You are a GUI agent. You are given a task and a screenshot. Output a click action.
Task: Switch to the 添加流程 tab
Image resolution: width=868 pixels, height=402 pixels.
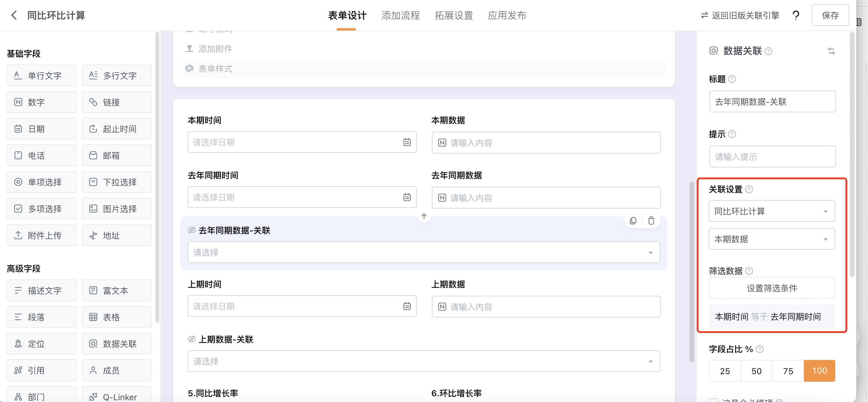tap(400, 15)
